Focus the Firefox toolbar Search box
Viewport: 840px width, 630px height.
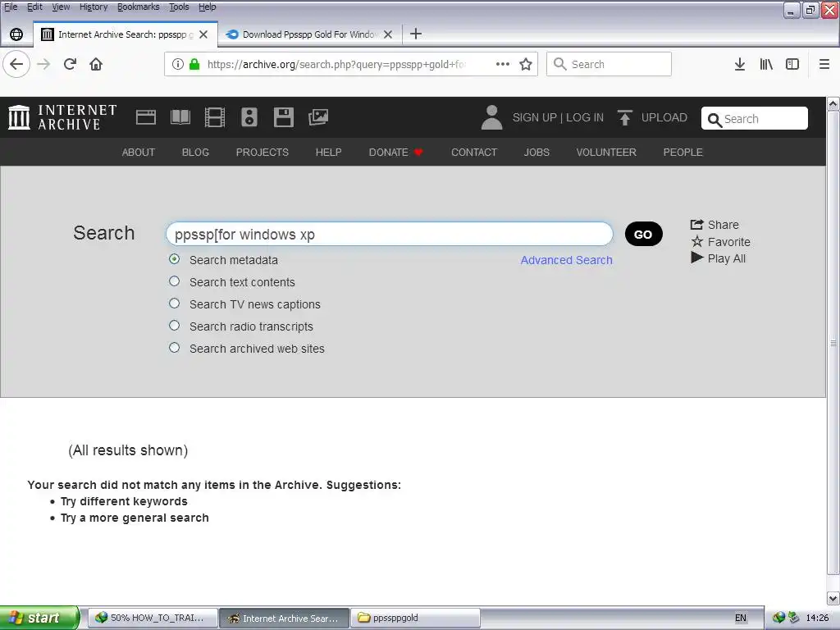point(609,64)
